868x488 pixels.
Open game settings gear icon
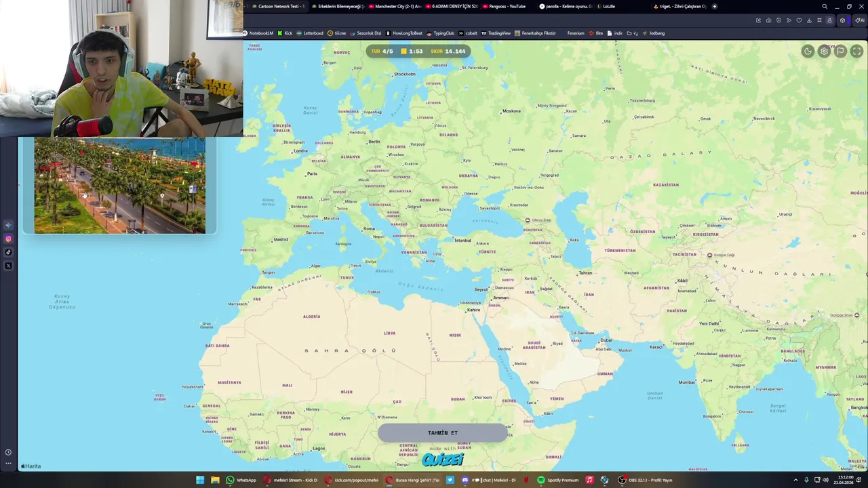tap(824, 52)
